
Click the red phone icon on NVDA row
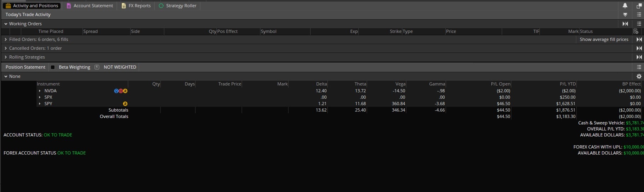pyautogui.click(x=121, y=91)
